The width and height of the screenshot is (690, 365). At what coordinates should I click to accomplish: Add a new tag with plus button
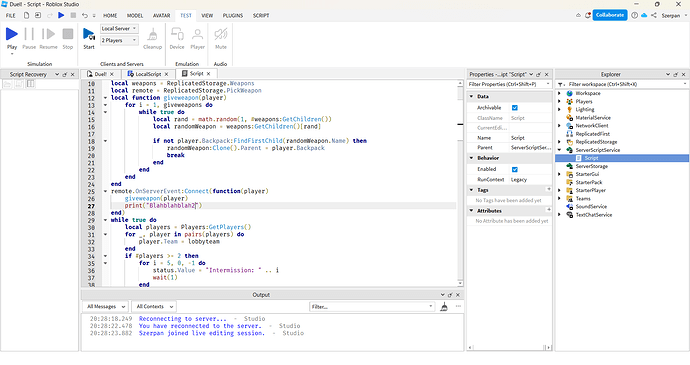(549, 190)
